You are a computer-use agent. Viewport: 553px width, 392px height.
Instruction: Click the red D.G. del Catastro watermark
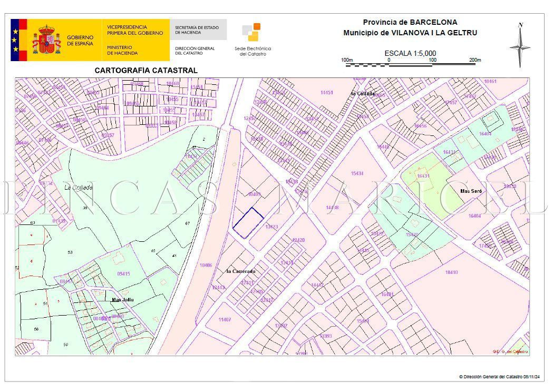pyautogui.click(x=510, y=351)
